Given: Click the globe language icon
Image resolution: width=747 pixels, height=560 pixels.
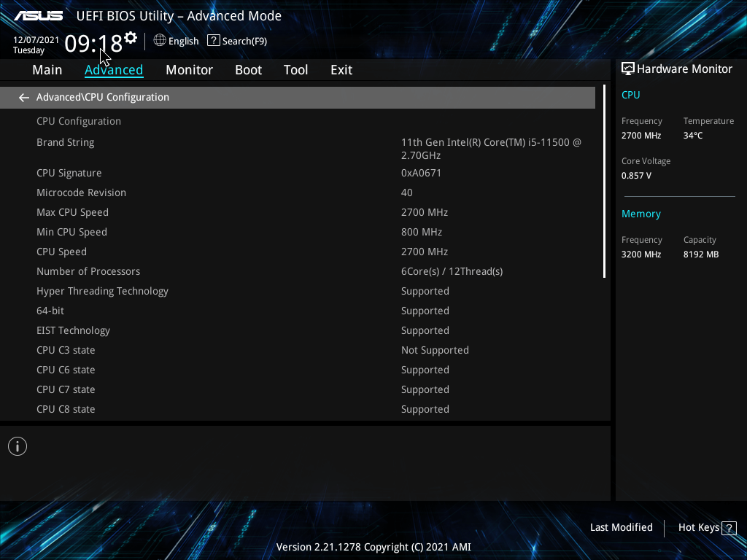Looking at the screenshot, I should (x=160, y=41).
